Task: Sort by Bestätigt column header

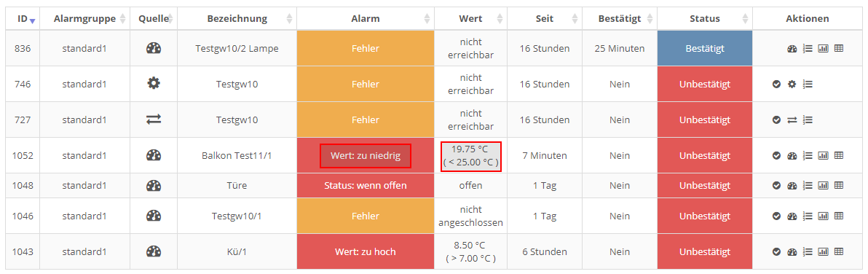Action: click(x=620, y=19)
